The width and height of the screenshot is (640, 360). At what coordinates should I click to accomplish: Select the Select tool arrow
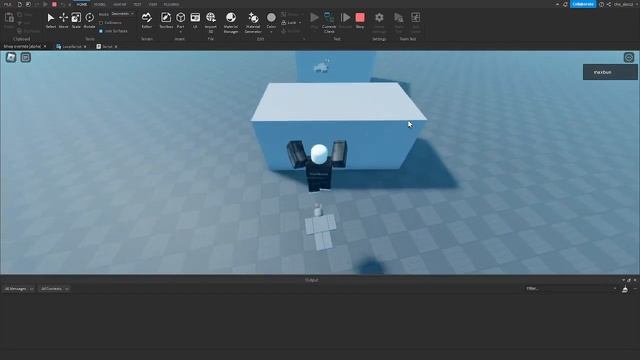tap(51, 20)
